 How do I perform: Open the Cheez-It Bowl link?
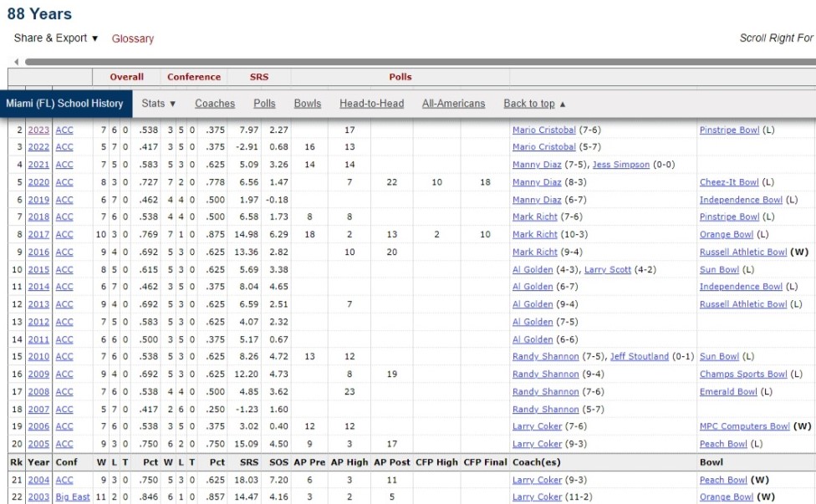point(729,182)
